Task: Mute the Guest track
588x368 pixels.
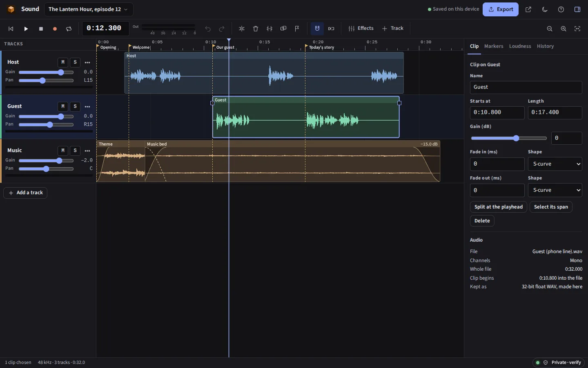Action: pos(62,106)
